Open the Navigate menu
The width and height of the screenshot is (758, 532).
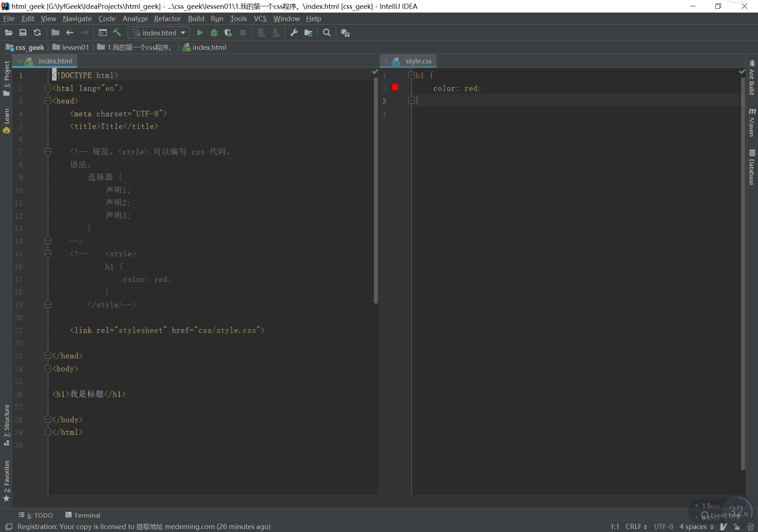point(77,18)
